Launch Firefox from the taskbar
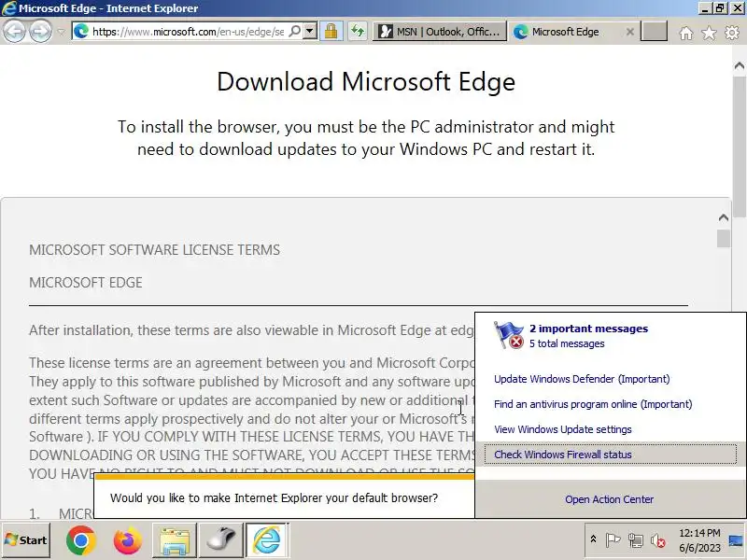 (x=127, y=540)
